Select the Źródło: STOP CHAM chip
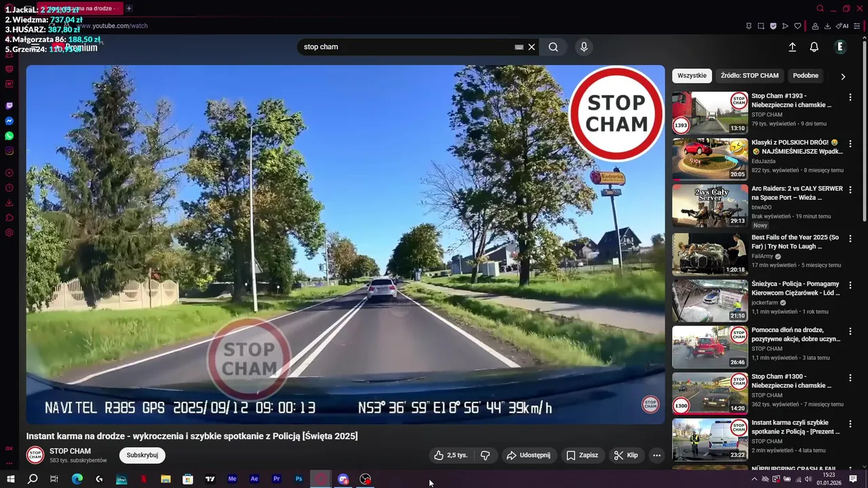Image resolution: width=868 pixels, height=488 pixels. [x=749, y=75]
